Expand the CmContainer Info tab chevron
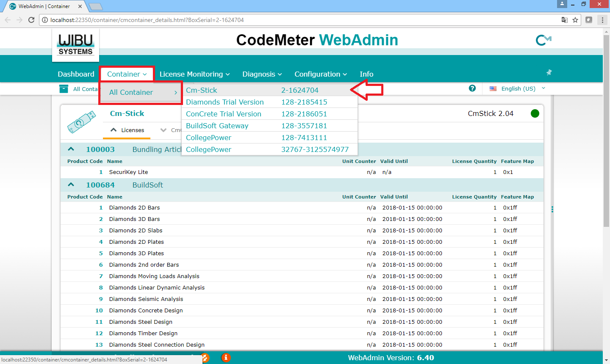610x364 pixels. tap(163, 130)
